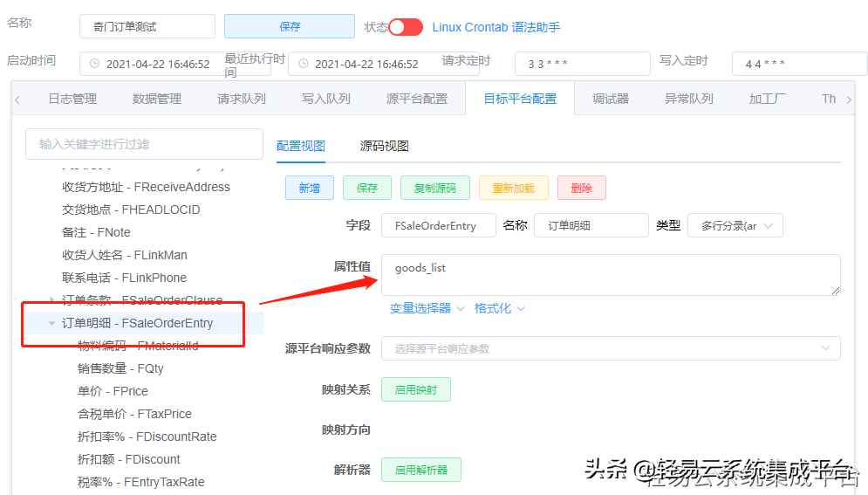Click the green 保存 button in config view
The image size is (868, 495).
pos(367,188)
